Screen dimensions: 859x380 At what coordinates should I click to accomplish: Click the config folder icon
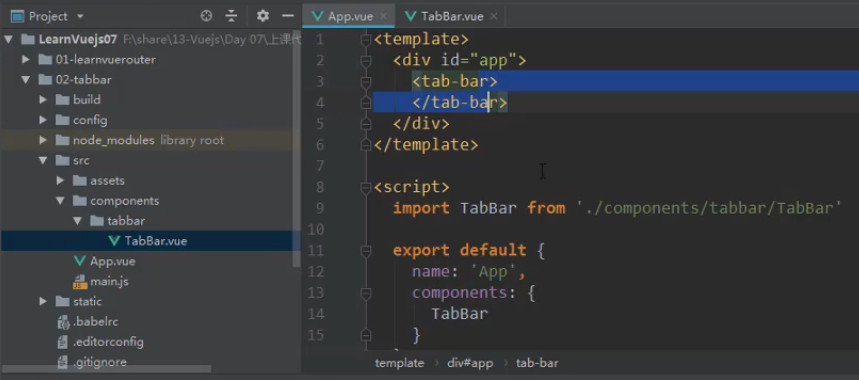[x=62, y=120]
